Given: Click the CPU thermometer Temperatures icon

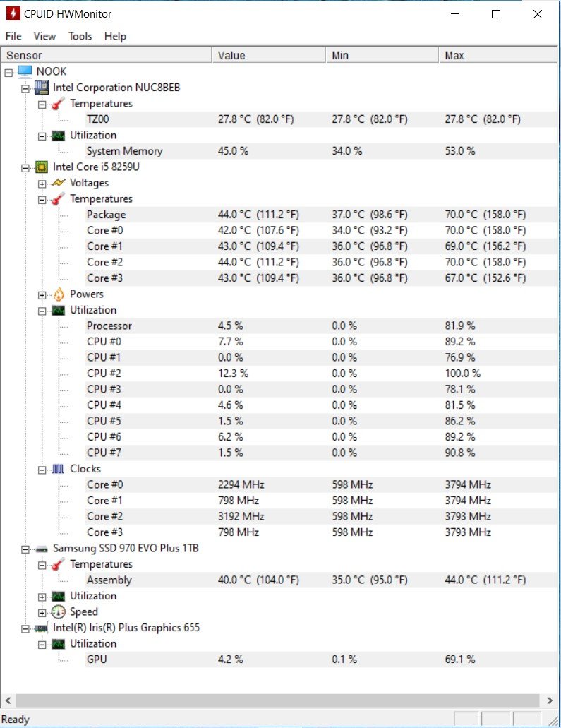Looking at the screenshot, I should (59, 199).
